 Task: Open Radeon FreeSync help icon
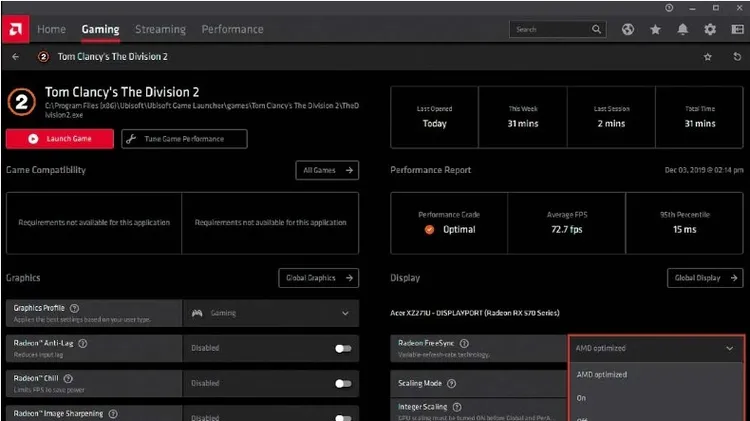point(464,343)
